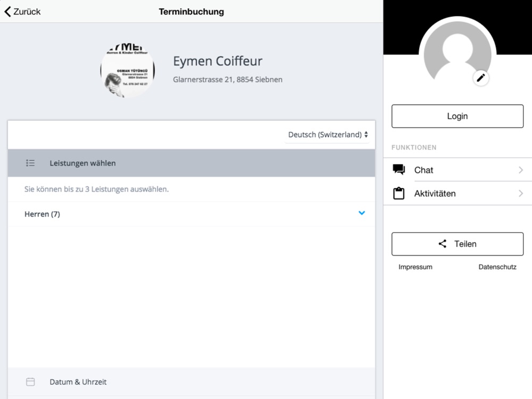This screenshot has width=532, height=399.
Task: Open the Datum & Uhrzeit step
Action: tap(192, 382)
